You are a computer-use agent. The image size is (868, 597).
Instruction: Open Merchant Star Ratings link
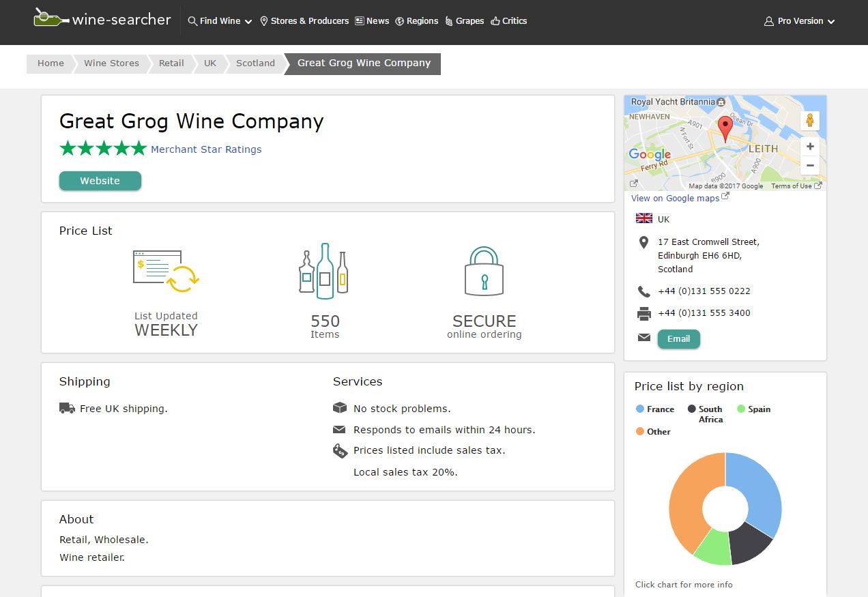tap(206, 149)
